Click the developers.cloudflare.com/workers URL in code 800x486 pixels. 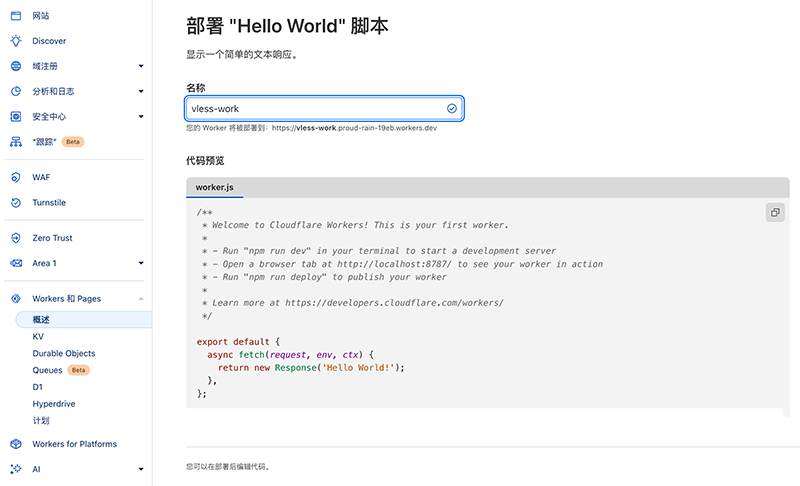click(394, 303)
